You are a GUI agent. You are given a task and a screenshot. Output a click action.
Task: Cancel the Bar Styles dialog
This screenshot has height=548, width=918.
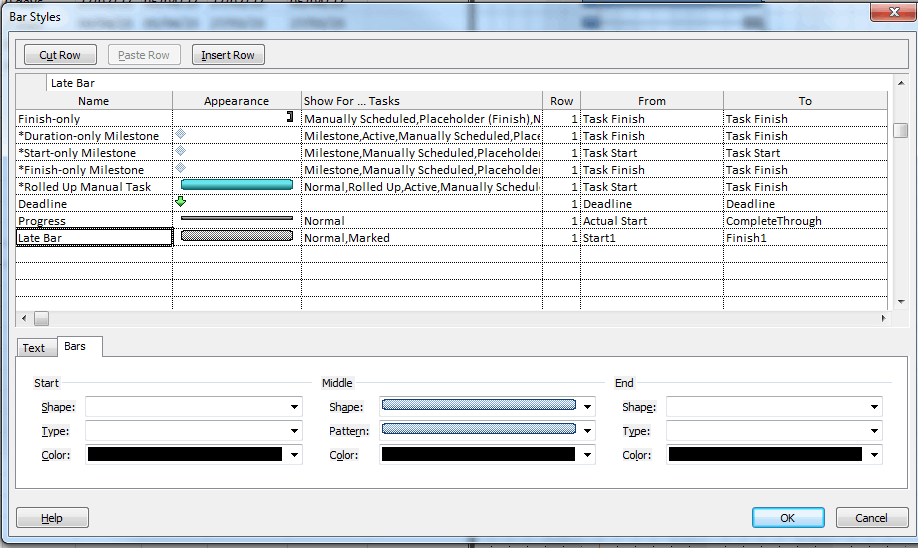coord(872,518)
